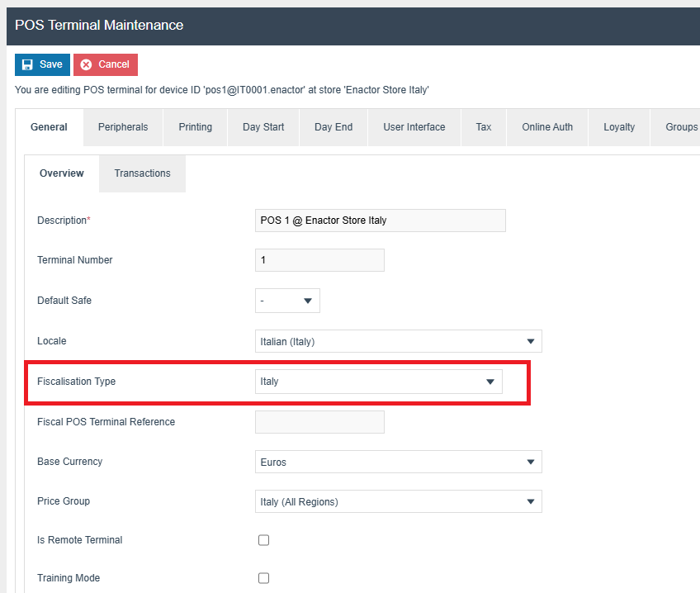Image resolution: width=700 pixels, height=593 pixels.
Task: Expand the Default Safe dropdown
Action: point(287,301)
